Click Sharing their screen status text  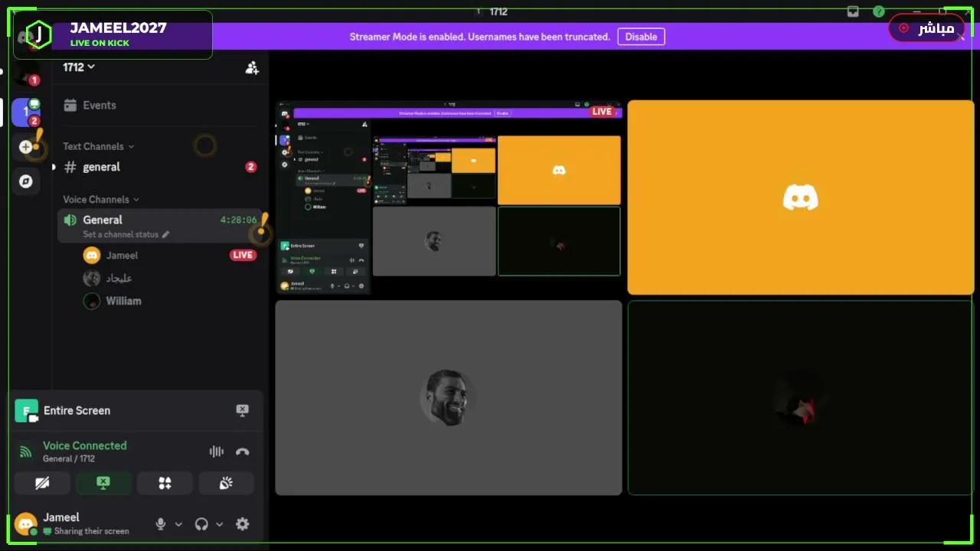point(91,531)
